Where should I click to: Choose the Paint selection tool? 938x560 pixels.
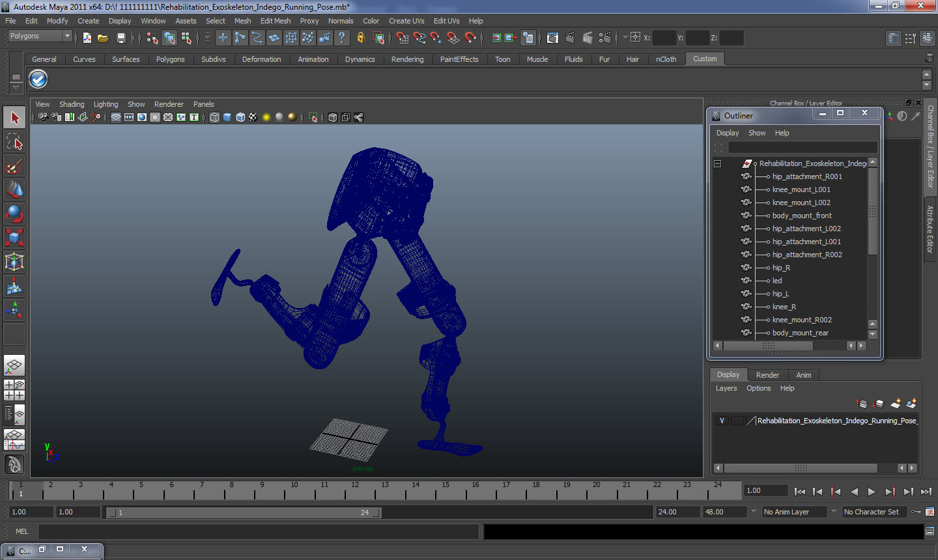(14, 166)
